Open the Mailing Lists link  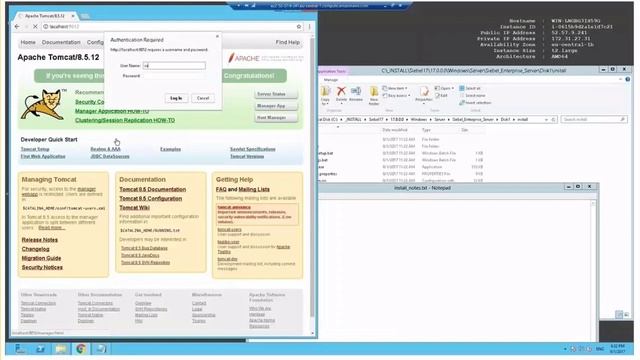pos(254,189)
